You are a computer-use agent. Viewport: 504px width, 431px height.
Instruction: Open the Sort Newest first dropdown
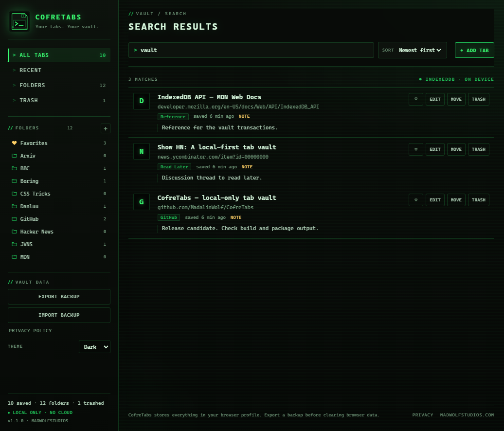413,50
